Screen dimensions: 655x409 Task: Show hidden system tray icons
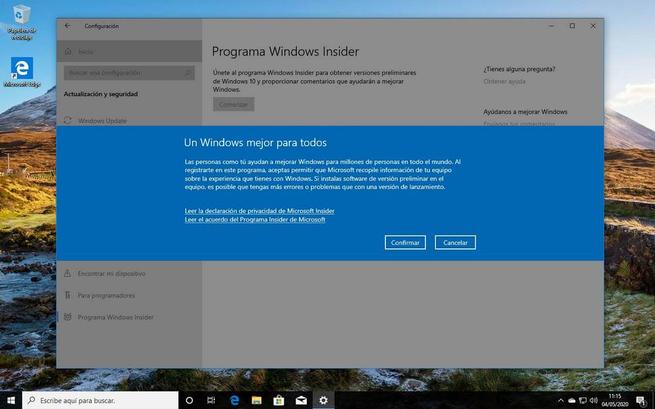(x=561, y=400)
